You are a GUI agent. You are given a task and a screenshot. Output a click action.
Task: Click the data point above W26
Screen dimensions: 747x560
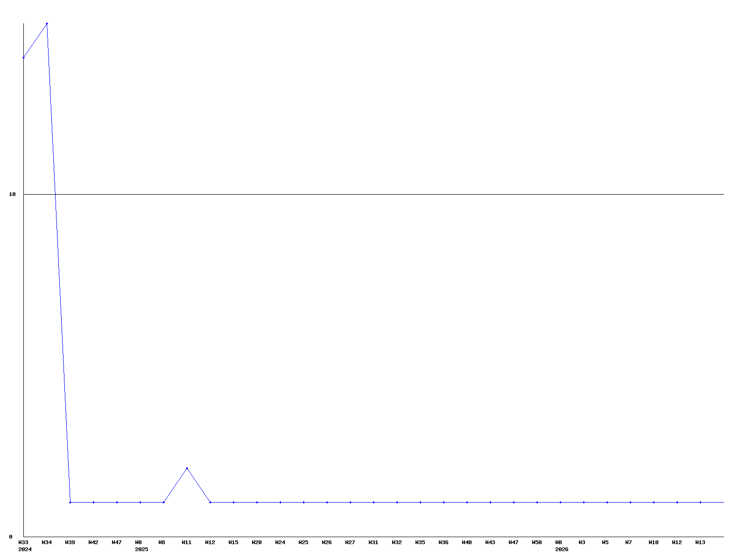(327, 502)
